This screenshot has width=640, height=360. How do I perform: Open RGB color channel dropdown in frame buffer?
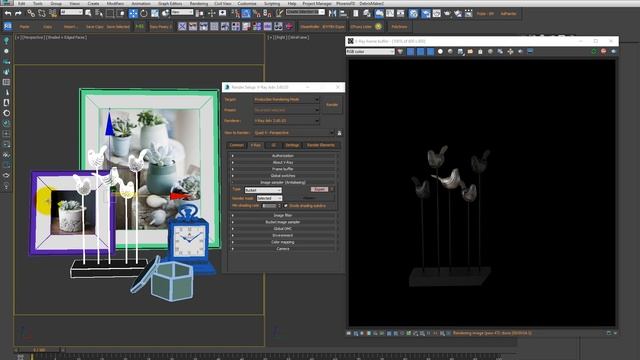370,51
